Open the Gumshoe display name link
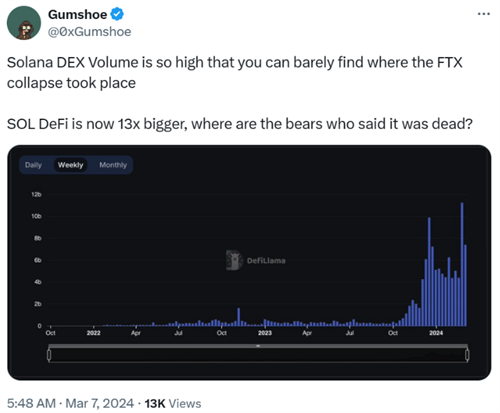This screenshot has height=413, width=500. tap(77, 14)
